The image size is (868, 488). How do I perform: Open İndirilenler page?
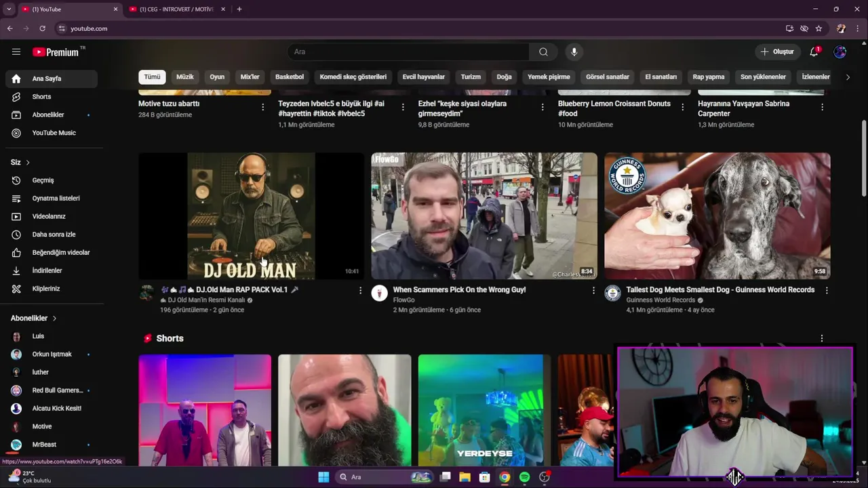point(52,270)
